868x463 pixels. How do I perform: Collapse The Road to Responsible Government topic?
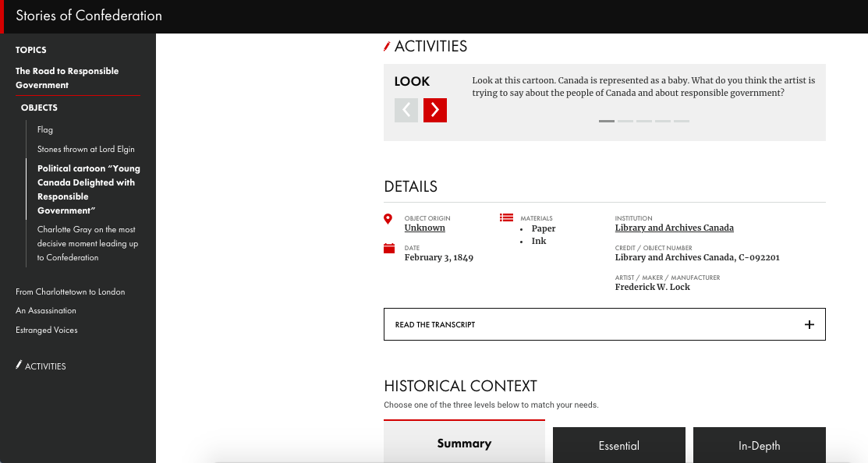point(67,78)
